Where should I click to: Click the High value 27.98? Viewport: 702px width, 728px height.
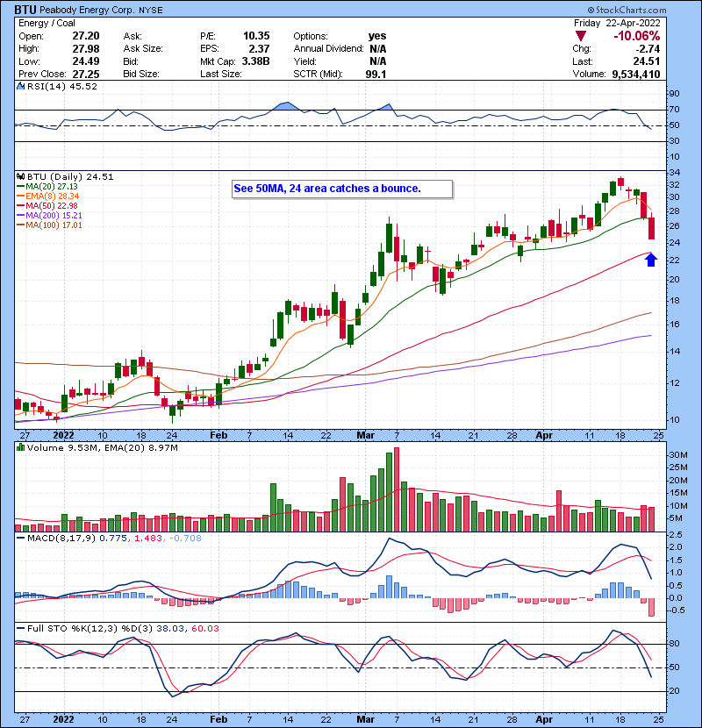point(86,49)
